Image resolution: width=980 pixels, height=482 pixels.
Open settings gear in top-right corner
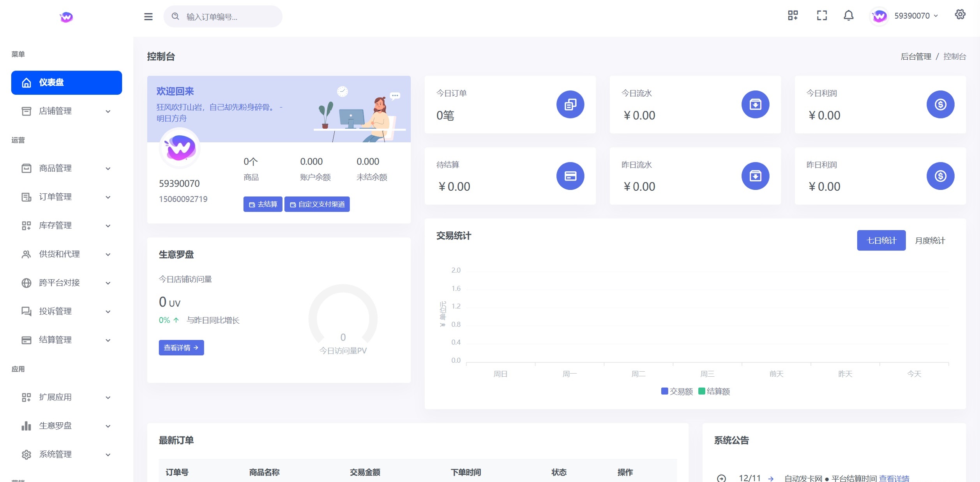tap(960, 14)
